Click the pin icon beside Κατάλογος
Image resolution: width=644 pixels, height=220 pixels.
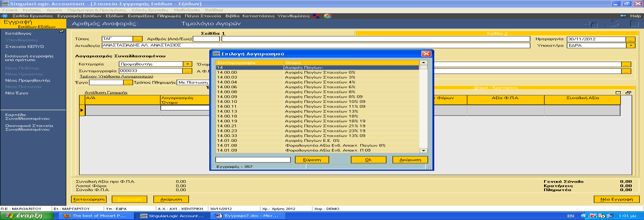pyautogui.click(x=62, y=32)
